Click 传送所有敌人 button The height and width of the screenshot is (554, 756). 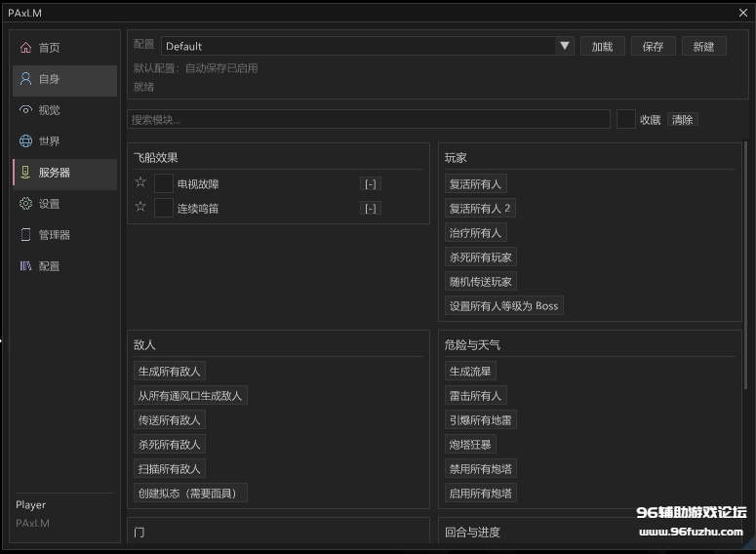point(169,420)
